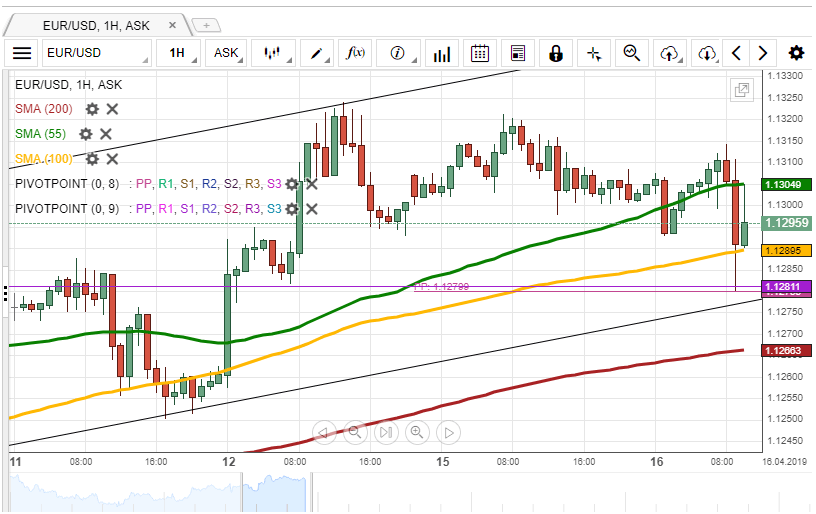Select the EUR/USD, 1H, ASK tab
Image resolution: width=816 pixels, height=514 pixels.
(x=96, y=24)
